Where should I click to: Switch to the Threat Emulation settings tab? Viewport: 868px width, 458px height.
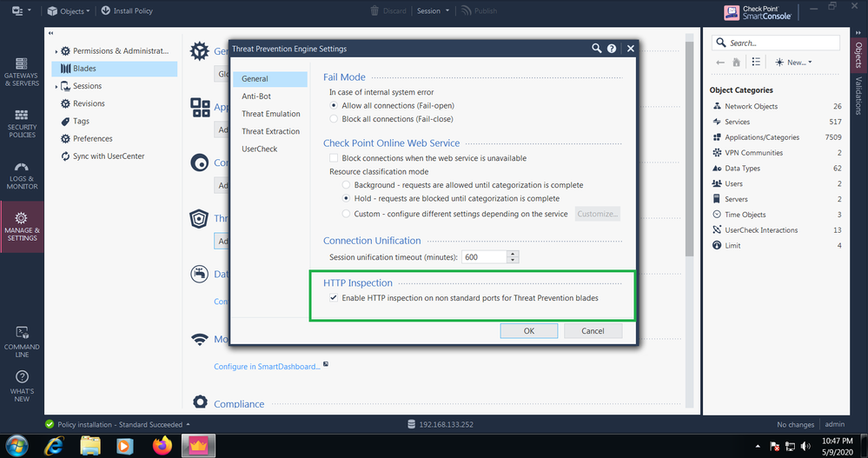click(x=270, y=114)
